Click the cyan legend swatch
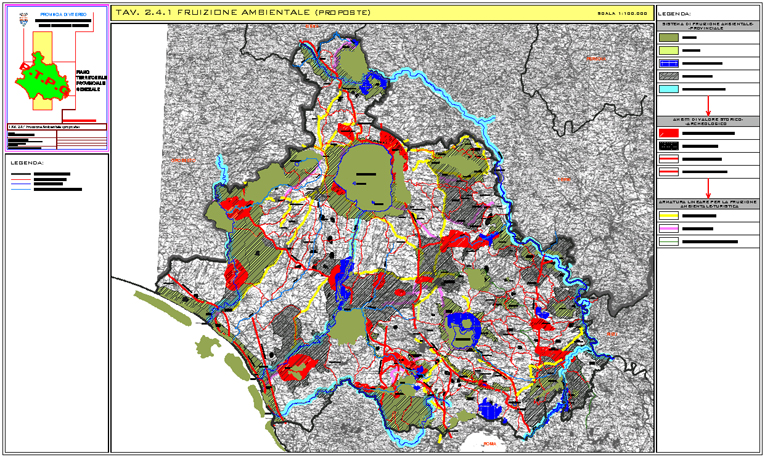The width and height of the screenshot is (765, 457). pyautogui.click(x=669, y=90)
